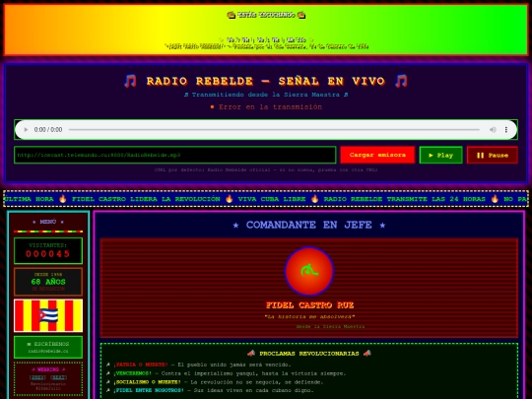Click the 'La historia me absolverá' quote
This screenshot has width=532, height=399.
point(309,317)
